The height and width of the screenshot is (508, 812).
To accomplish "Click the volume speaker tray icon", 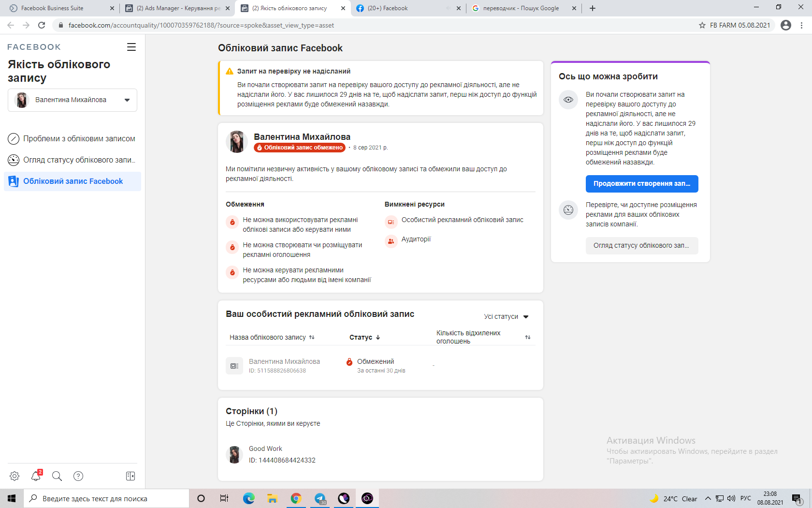I will coord(731,498).
